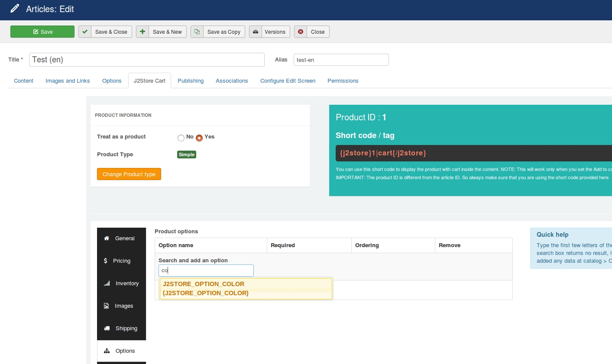
Task: Click the plus icon beside Save & New
Action: [x=142, y=32]
